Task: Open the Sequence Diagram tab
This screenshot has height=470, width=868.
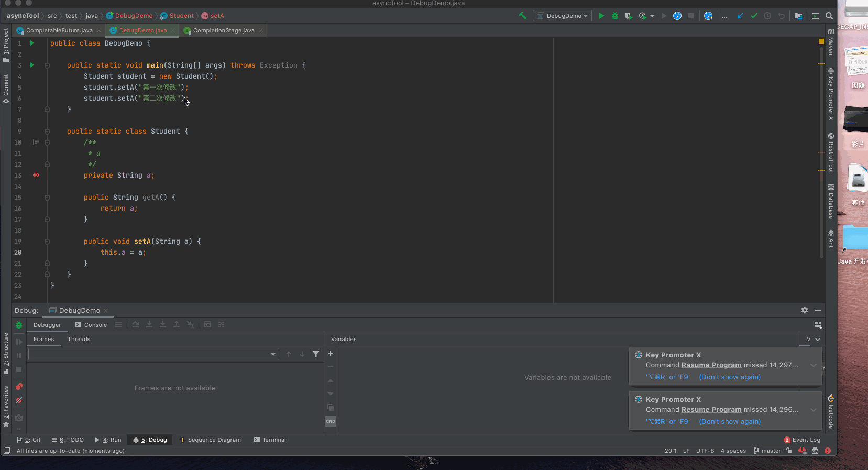Action: pyautogui.click(x=211, y=440)
